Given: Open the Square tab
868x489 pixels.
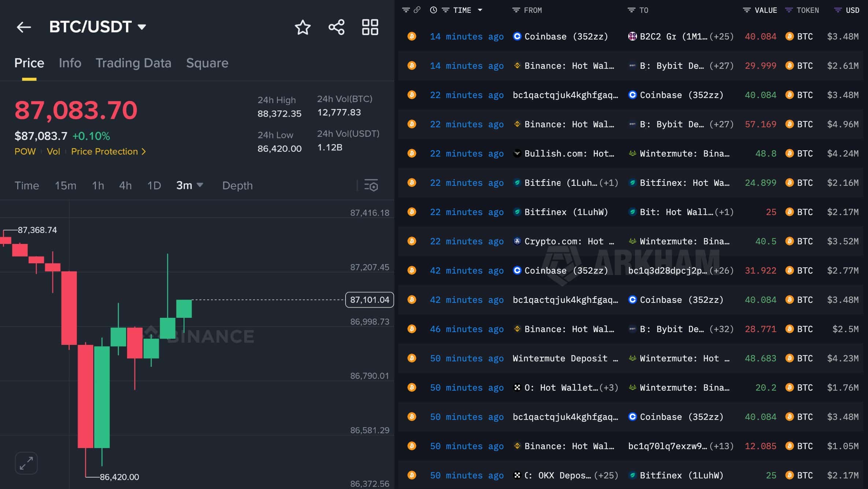Looking at the screenshot, I should pyautogui.click(x=207, y=63).
